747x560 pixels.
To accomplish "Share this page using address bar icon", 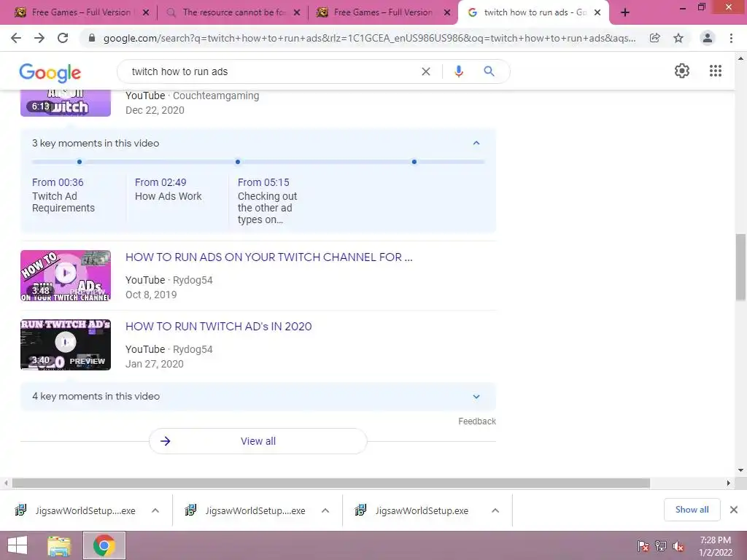I will [655, 38].
